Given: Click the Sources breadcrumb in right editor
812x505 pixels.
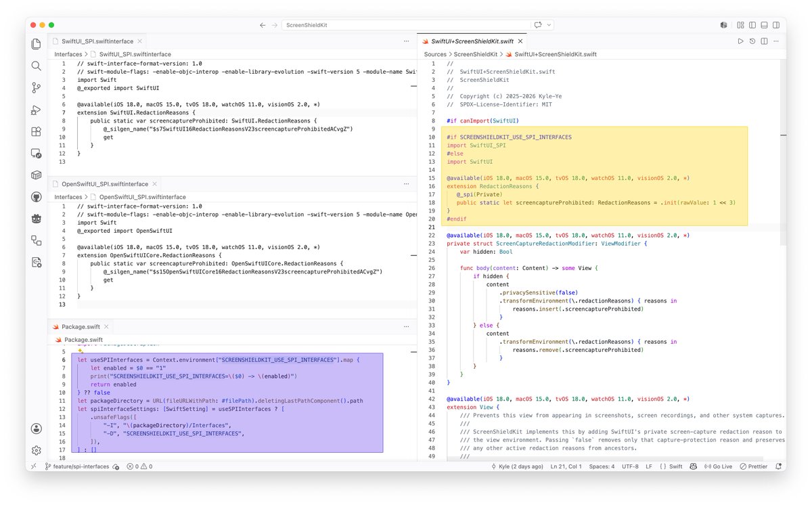Looking at the screenshot, I should point(435,54).
